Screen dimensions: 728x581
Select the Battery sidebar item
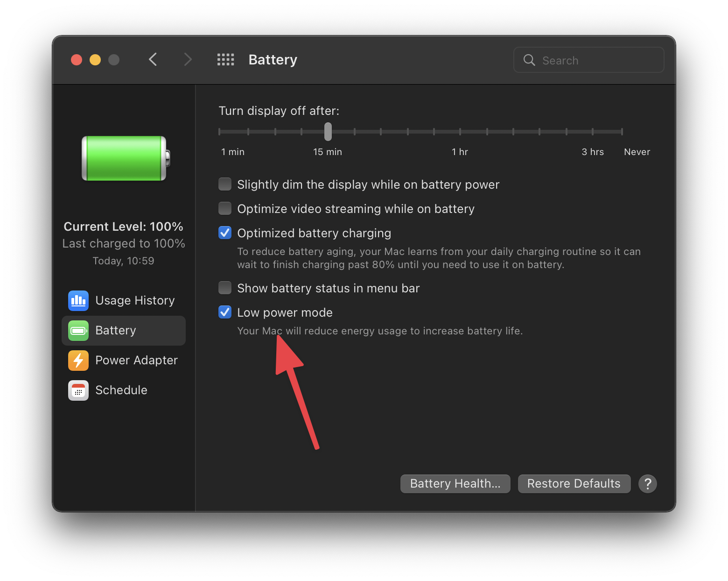[x=124, y=330]
